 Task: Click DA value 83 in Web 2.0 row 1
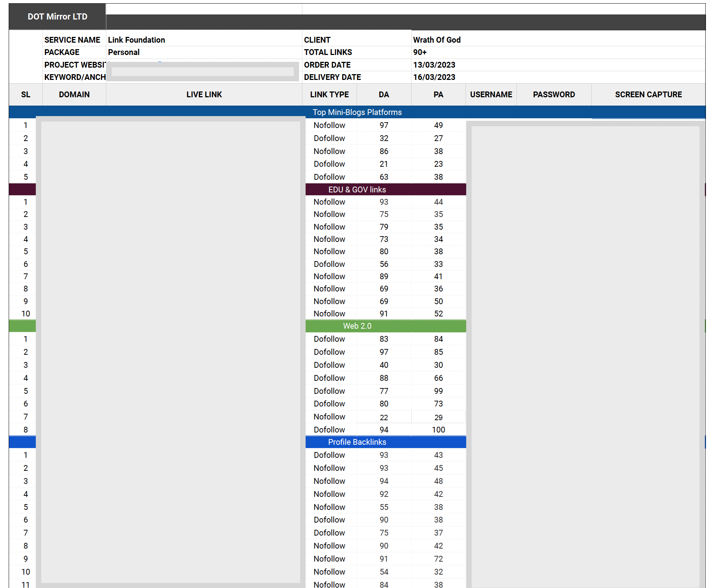384,339
